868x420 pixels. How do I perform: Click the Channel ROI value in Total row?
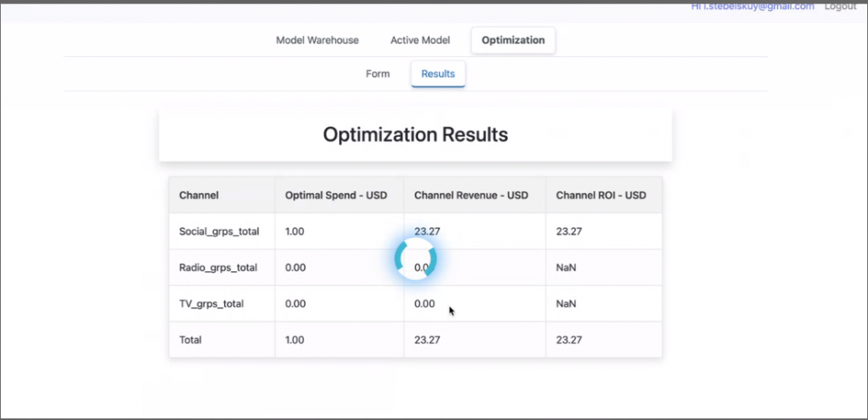click(569, 340)
